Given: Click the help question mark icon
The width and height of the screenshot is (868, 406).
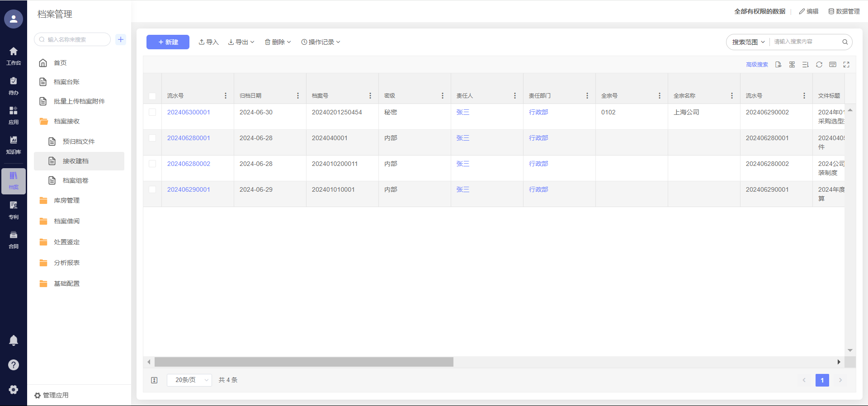Looking at the screenshot, I should tap(14, 365).
